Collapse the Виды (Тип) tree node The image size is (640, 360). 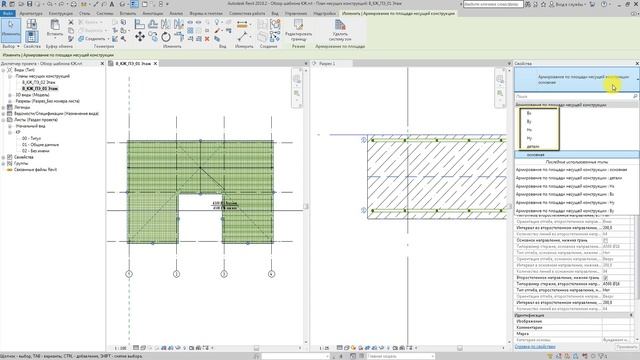(4, 70)
